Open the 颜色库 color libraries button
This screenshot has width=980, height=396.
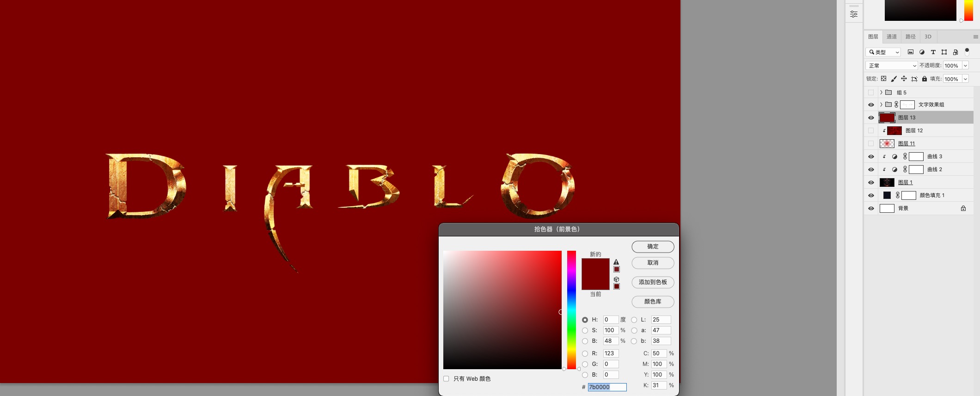(653, 302)
